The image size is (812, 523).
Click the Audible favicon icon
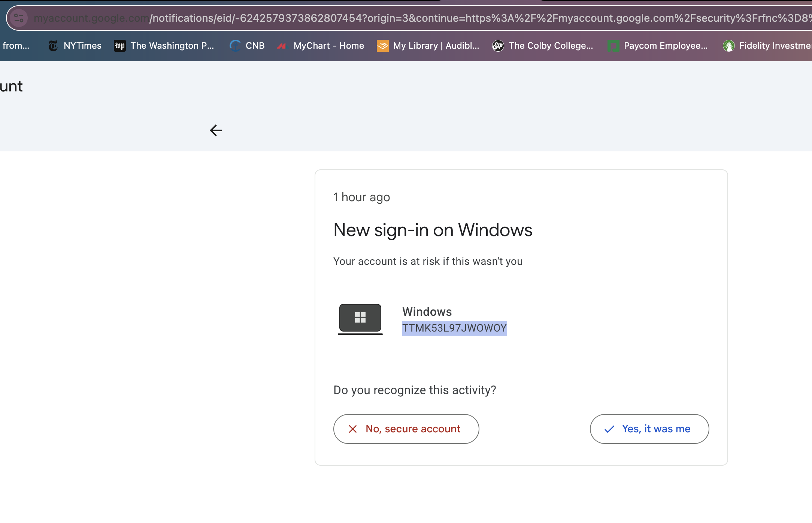pos(382,46)
